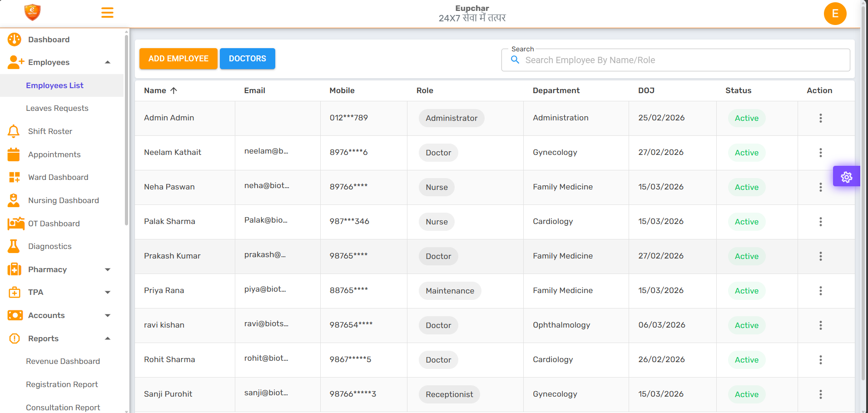The width and height of the screenshot is (868, 413).
Task: Focus the Search Employee input field
Action: (x=681, y=60)
